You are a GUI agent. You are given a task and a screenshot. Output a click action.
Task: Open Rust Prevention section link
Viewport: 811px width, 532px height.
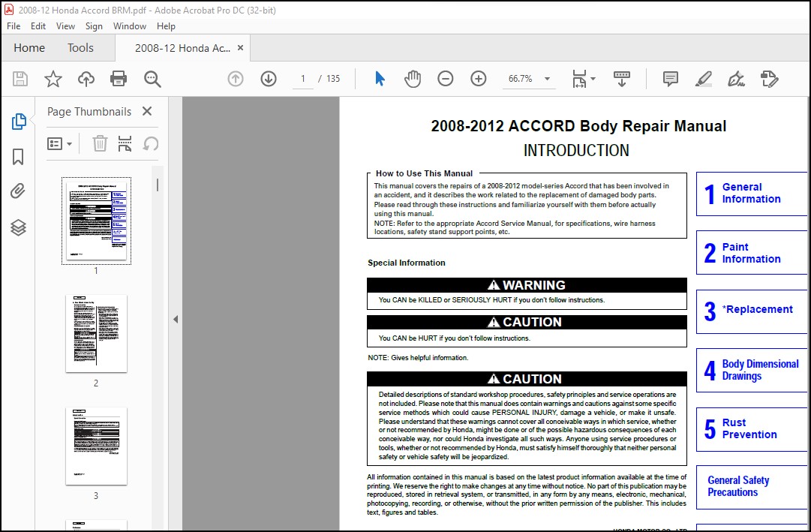[751, 429]
